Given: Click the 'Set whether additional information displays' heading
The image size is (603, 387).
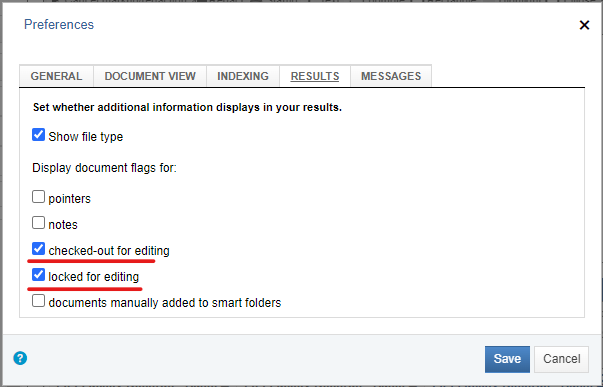Looking at the screenshot, I should [x=187, y=107].
